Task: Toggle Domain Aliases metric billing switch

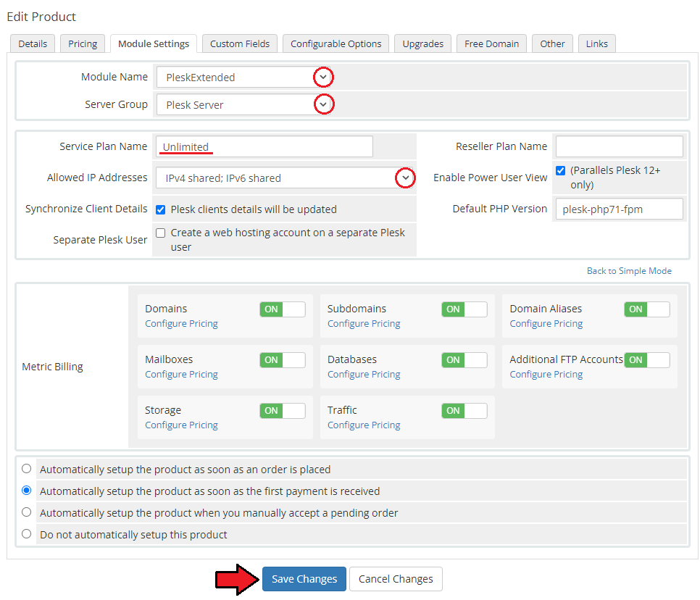Action: 647,309
